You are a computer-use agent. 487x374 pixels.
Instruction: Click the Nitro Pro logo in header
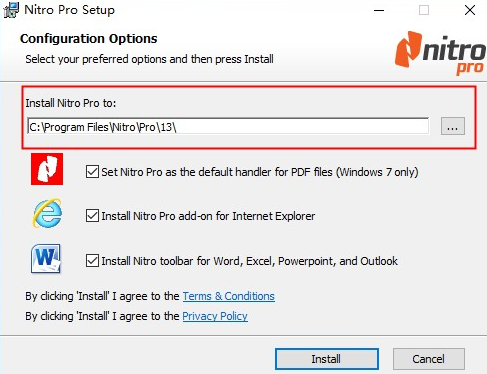point(440,53)
